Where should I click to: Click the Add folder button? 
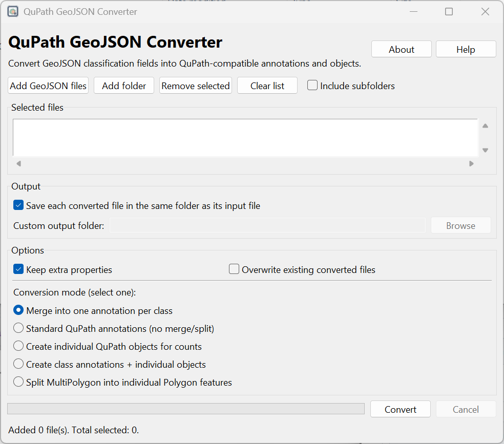124,86
